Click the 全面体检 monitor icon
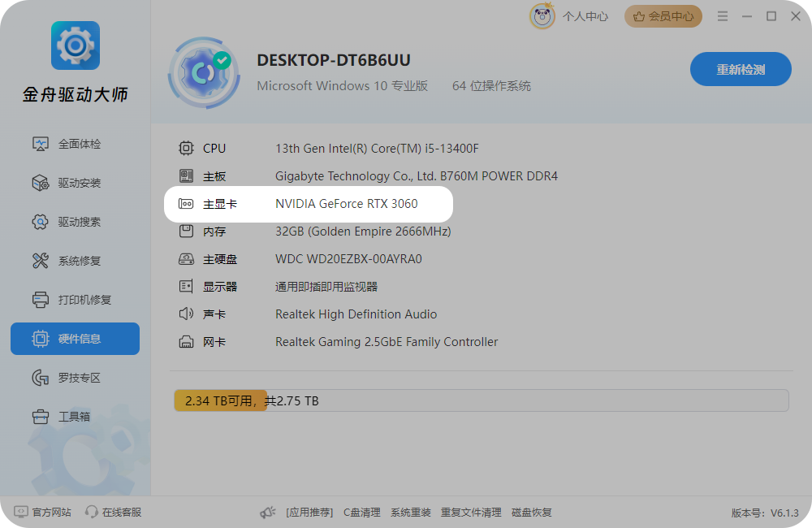Screen dimensions: 812x528 (x=41, y=144)
